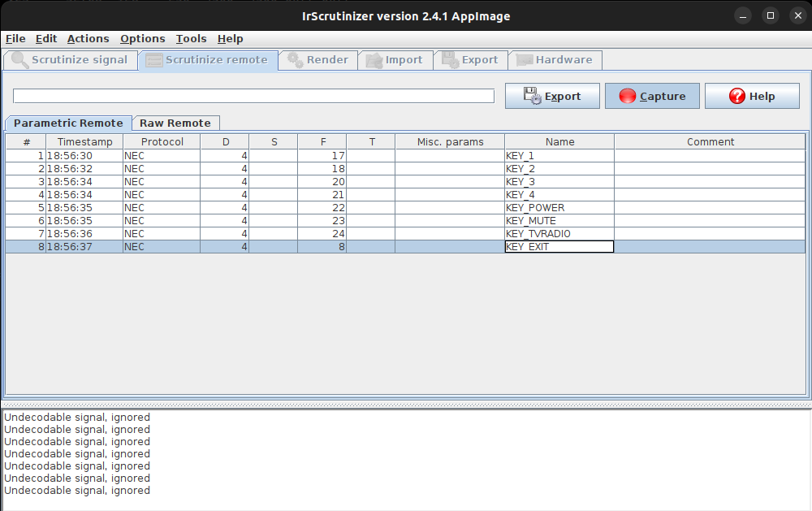Switch to the Raw Remote tab
Screen dimensions: 812x511
175,123
